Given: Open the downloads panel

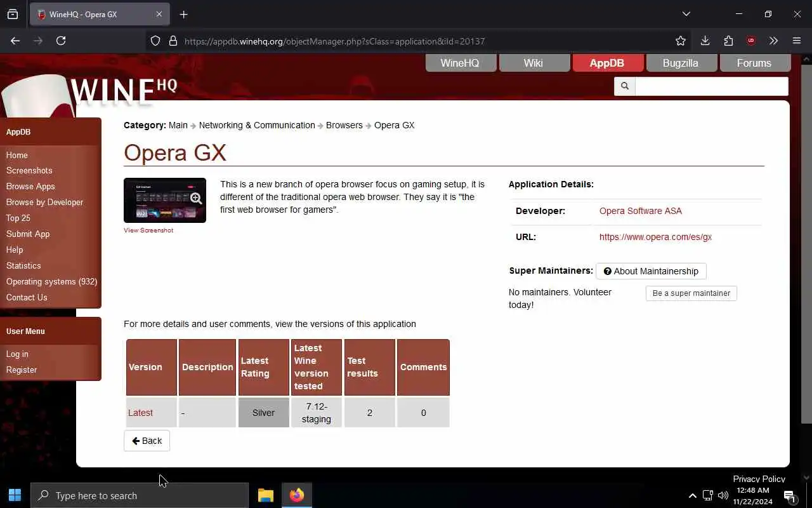Looking at the screenshot, I should coord(705,41).
